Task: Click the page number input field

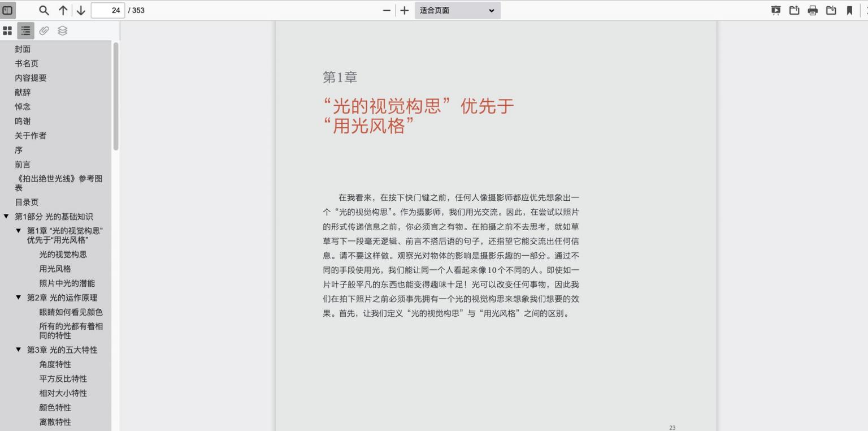Action: coord(108,10)
